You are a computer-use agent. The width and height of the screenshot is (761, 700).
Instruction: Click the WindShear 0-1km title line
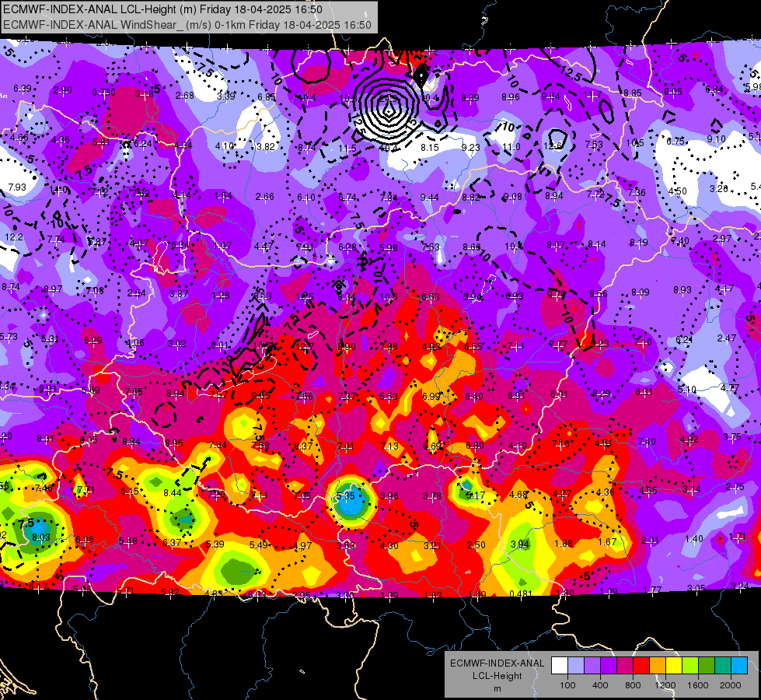tap(187, 25)
